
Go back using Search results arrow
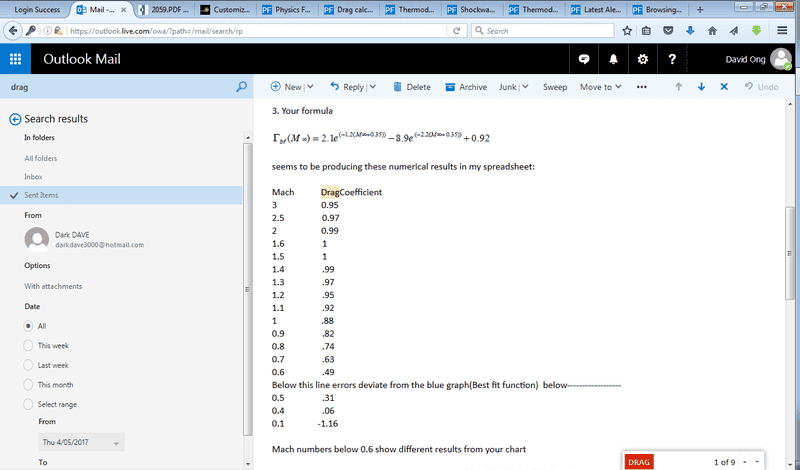[x=14, y=119]
